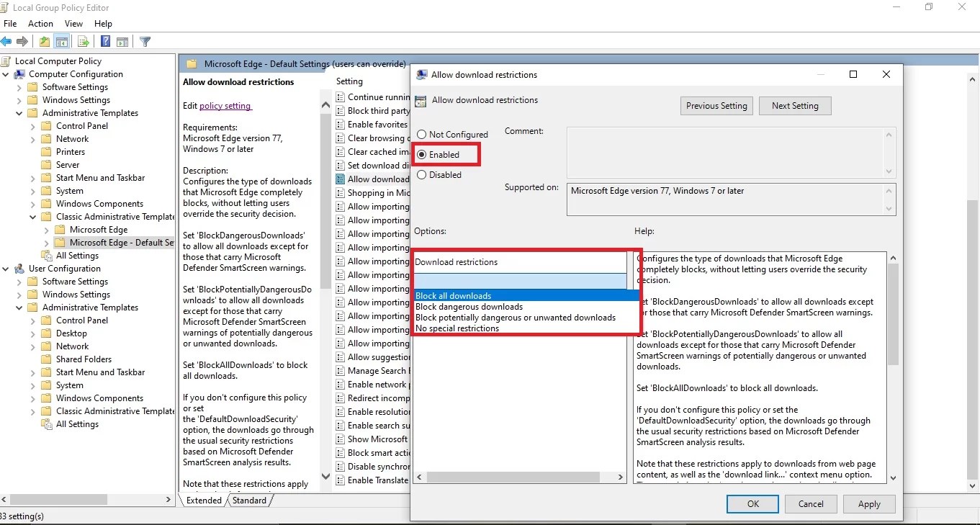980x525 pixels.
Task: Expand Control Panel under Computer Configuration
Action: click(33, 126)
